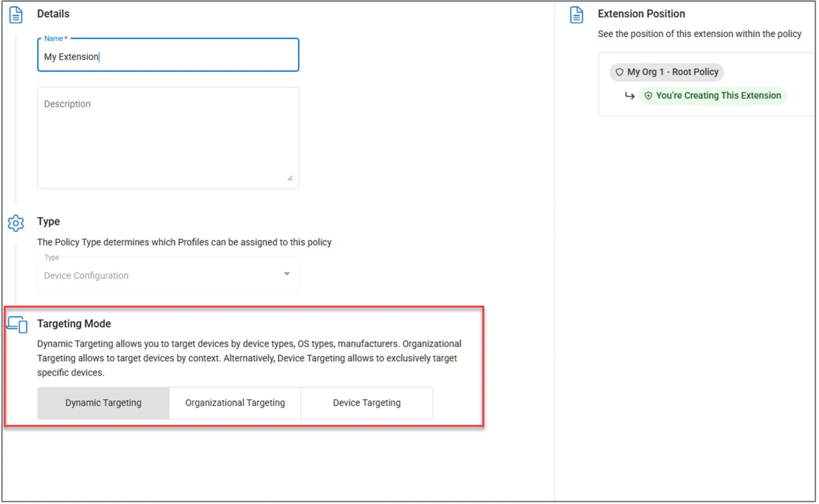Click the hierarchy arrow below Root Policy
The height and width of the screenshot is (504, 819).
point(629,96)
